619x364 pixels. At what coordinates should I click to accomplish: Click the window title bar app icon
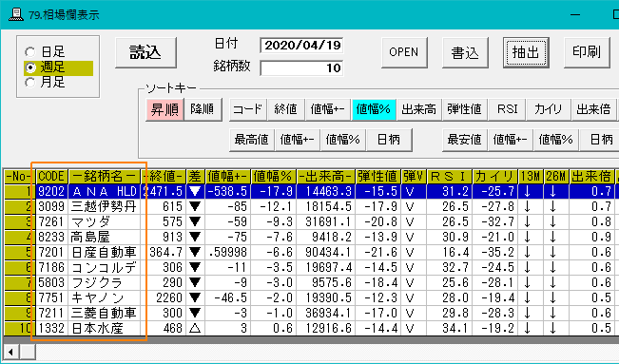coord(16,14)
